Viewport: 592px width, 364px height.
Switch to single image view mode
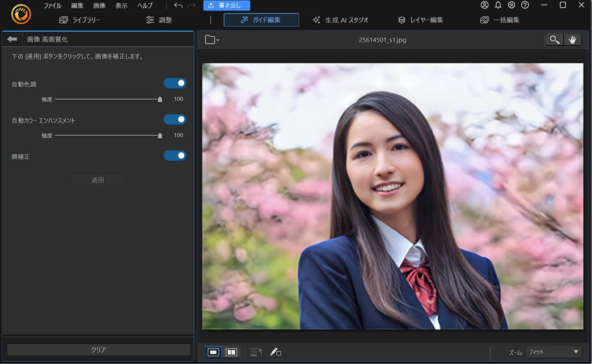[213, 352]
